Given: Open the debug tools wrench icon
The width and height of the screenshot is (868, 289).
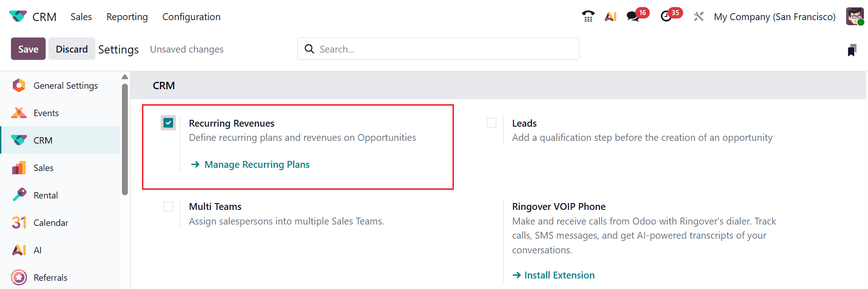Looking at the screenshot, I should (x=699, y=16).
